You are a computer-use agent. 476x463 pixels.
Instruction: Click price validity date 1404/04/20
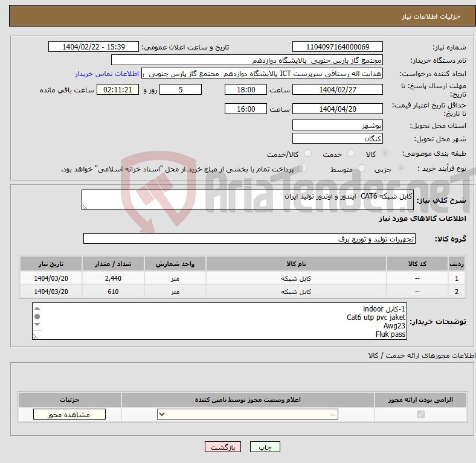[x=337, y=109]
